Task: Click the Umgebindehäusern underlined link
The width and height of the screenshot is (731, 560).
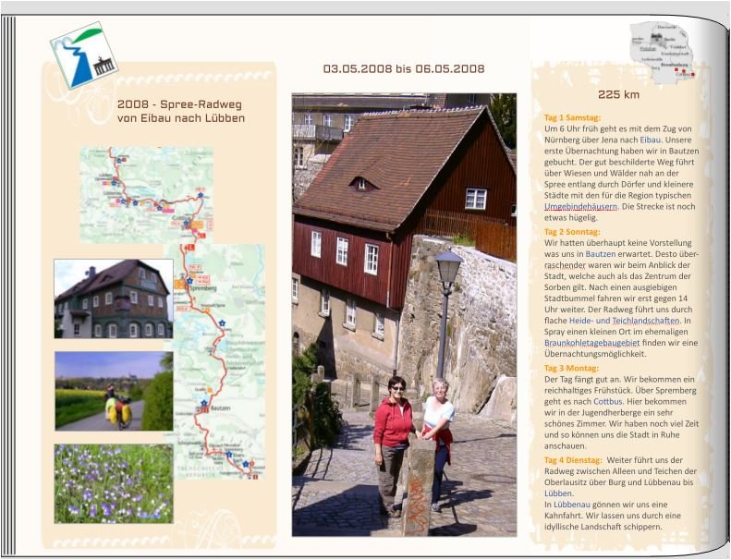Action: [x=581, y=207]
